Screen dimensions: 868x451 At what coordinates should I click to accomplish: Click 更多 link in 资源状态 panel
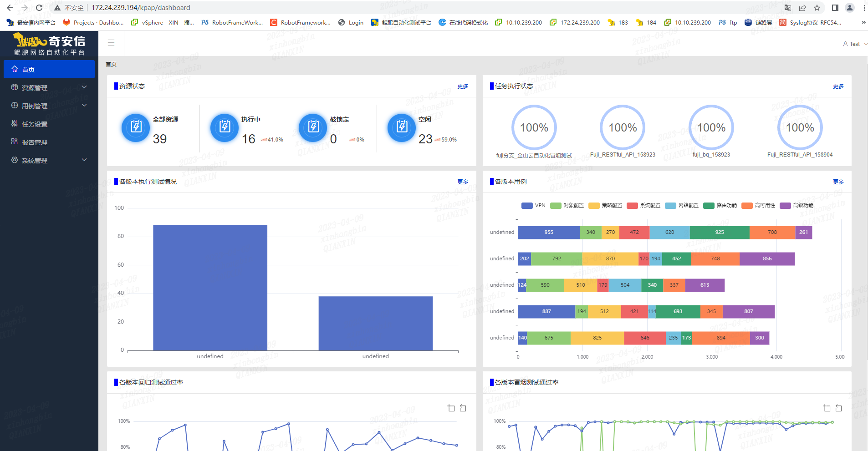[x=463, y=86]
